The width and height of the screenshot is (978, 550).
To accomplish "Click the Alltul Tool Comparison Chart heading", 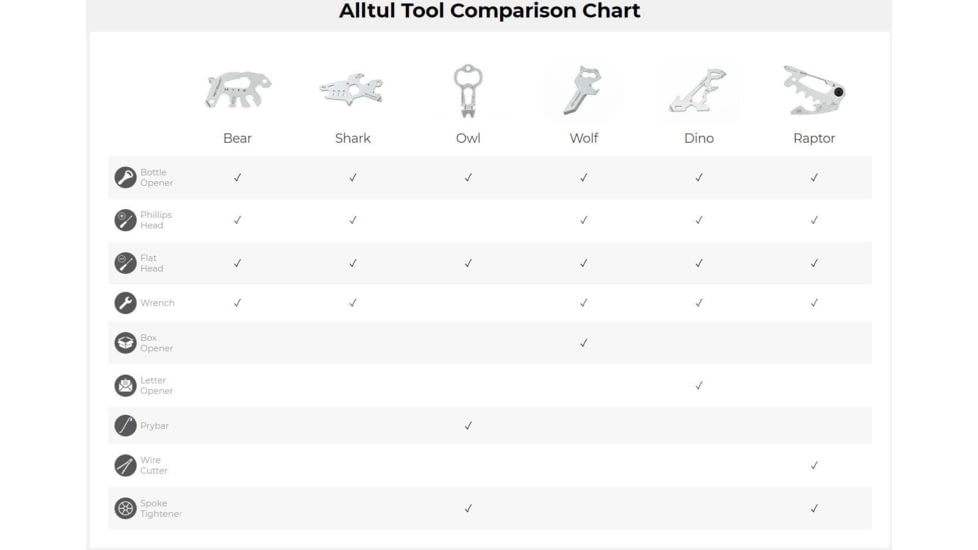I will click(x=489, y=12).
